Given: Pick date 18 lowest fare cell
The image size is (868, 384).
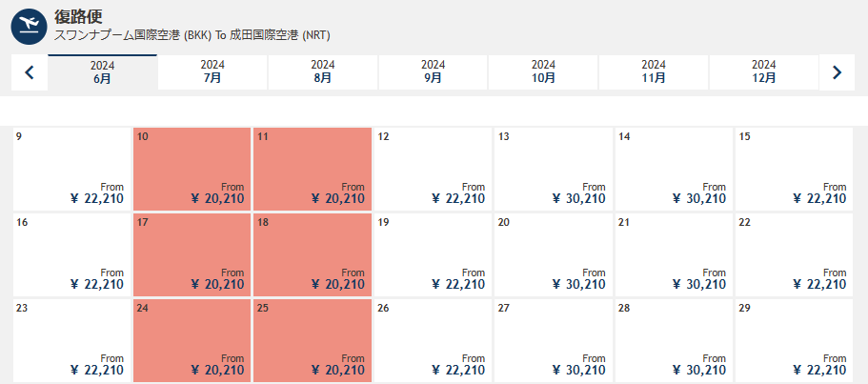Looking at the screenshot, I should (313, 255).
